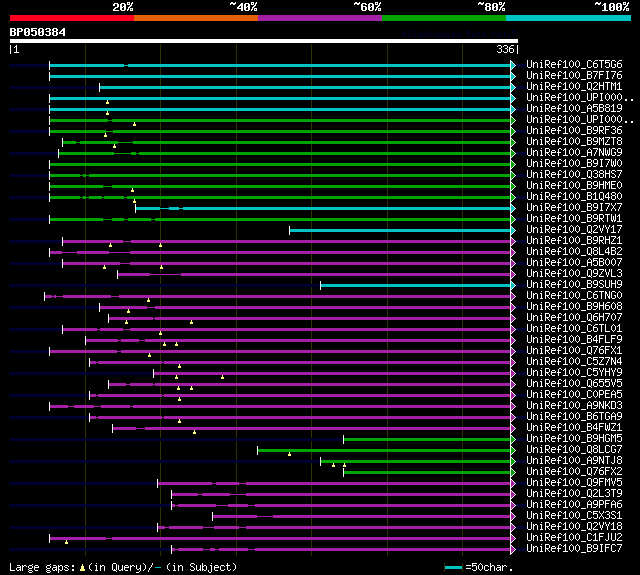Click the UniRef100_A7NWG9 label
The image size is (640, 575).
point(574,153)
